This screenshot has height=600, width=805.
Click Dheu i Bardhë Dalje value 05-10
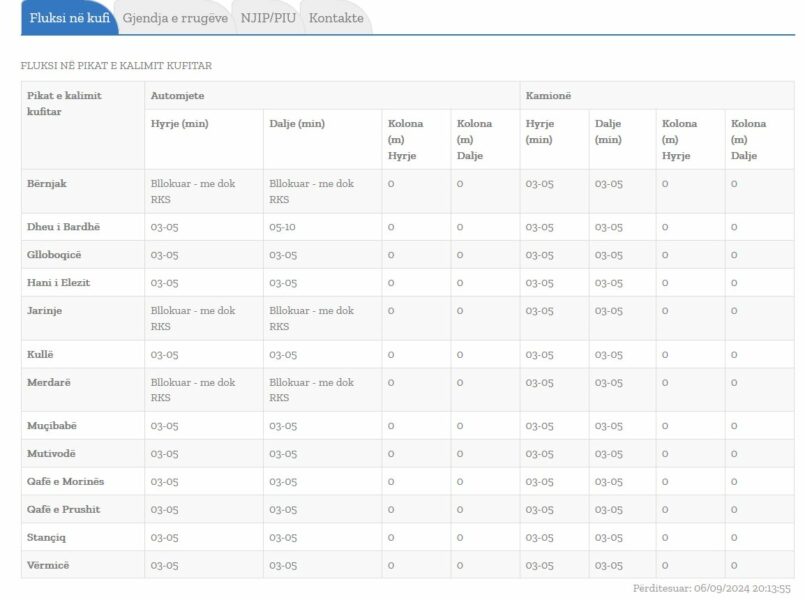click(282, 227)
